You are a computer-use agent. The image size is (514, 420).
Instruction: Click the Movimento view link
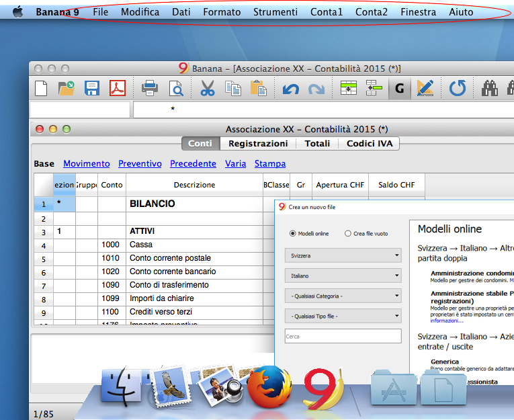(87, 163)
